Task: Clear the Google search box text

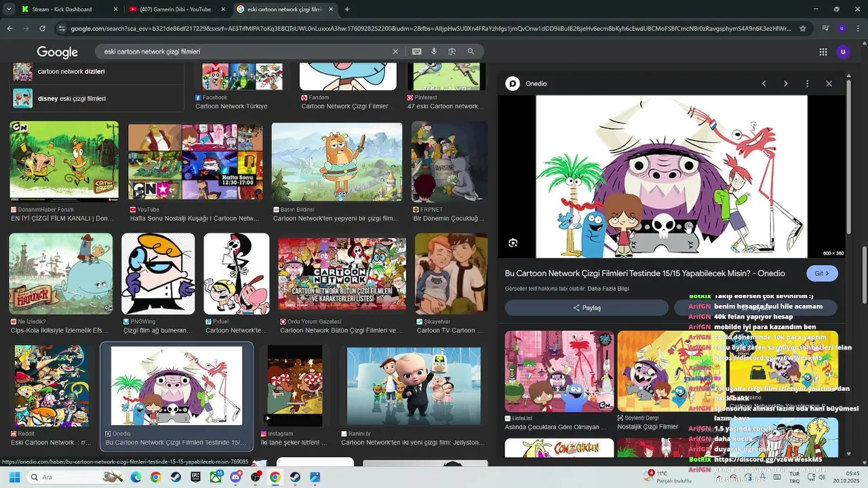Action: (x=395, y=52)
